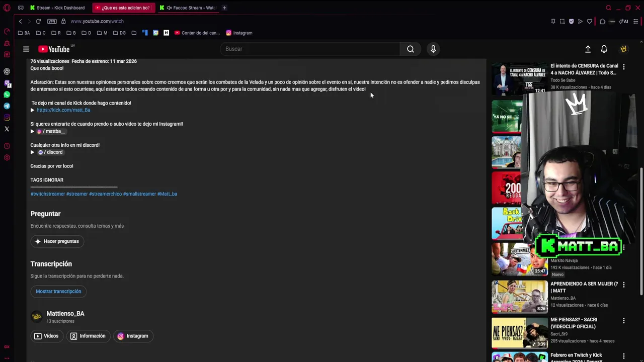Open ChatGPT in the Opera sidebar
The image size is (644, 362).
coord(7,71)
